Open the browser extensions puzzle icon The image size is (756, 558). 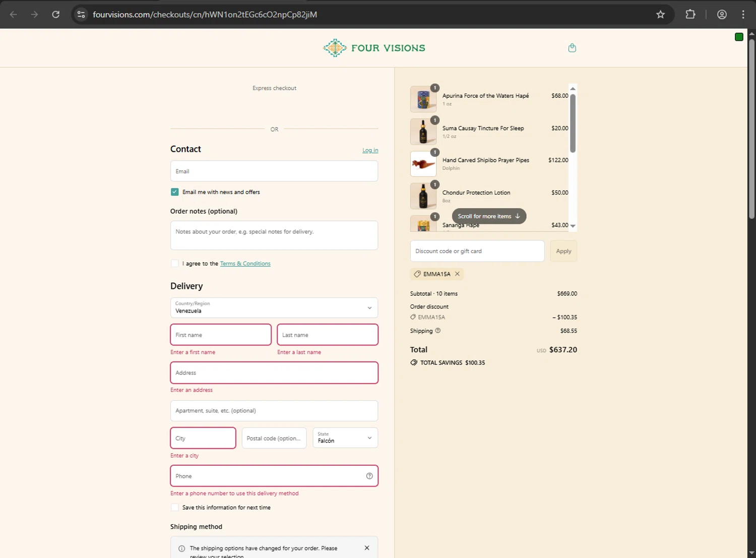coord(690,15)
